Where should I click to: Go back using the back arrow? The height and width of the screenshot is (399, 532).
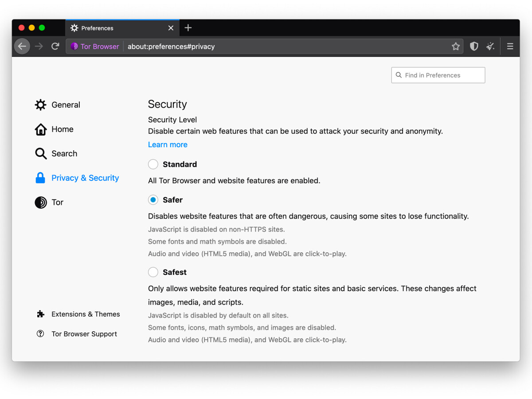click(x=22, y=46)
